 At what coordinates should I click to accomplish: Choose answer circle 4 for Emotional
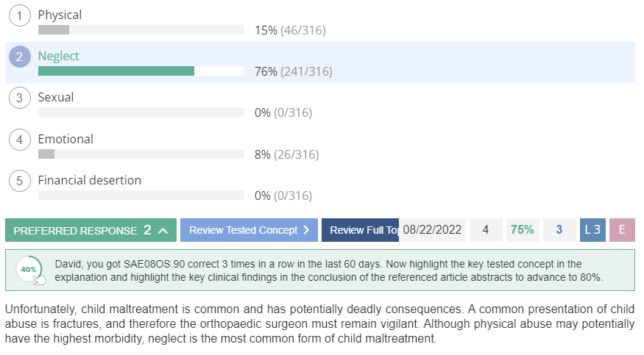(x=20, y=140)
